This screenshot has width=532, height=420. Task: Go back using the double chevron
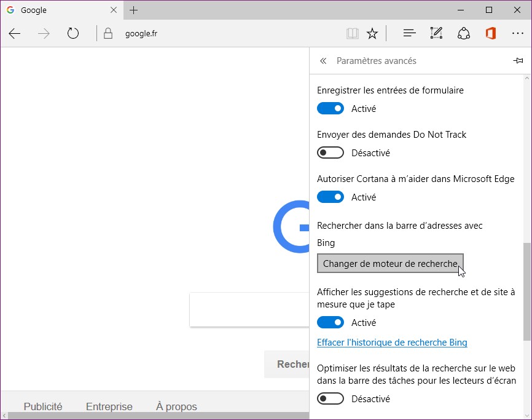tap(323, 61)
